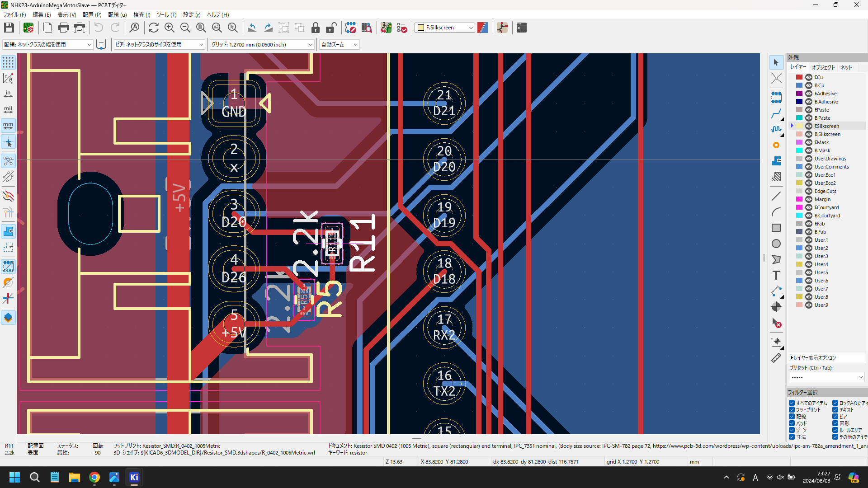The height and width of the screenshot is (488, 868).
Task: Select the Measure ruler tool
Action: coord(776,358)
